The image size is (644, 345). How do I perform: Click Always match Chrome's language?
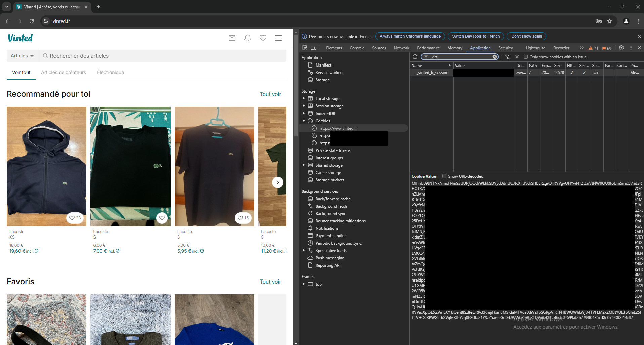410,36
